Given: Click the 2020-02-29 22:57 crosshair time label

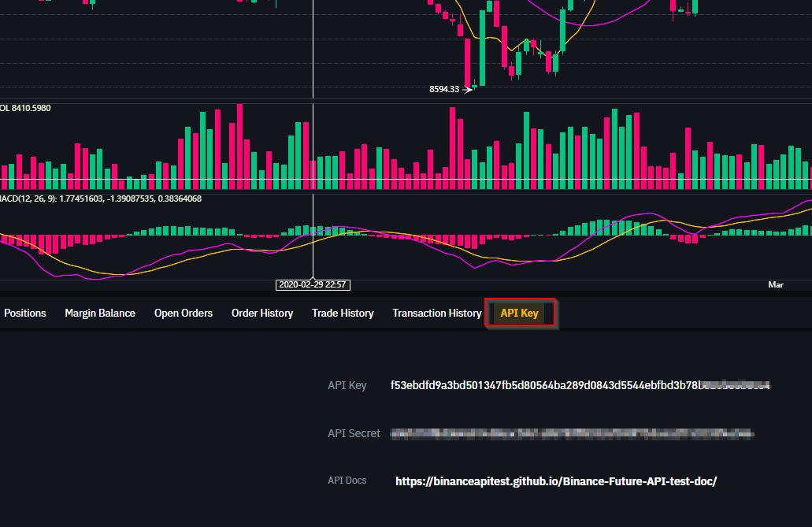Looking at the screenshot, I should 313,284.
